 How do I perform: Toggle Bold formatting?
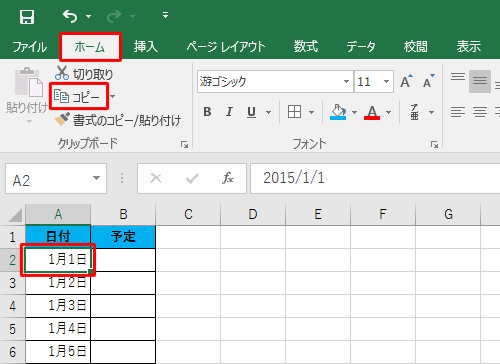(207, 112)
